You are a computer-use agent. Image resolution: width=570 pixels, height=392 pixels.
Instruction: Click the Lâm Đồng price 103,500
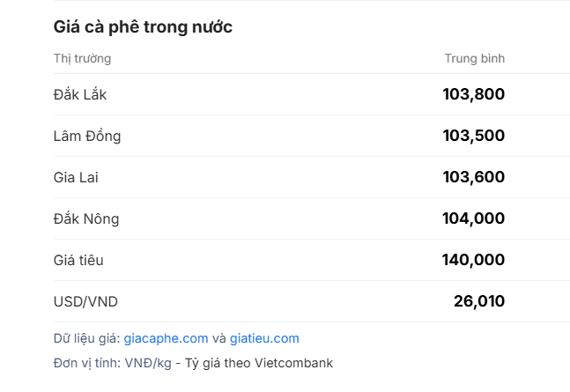[473, 136]
